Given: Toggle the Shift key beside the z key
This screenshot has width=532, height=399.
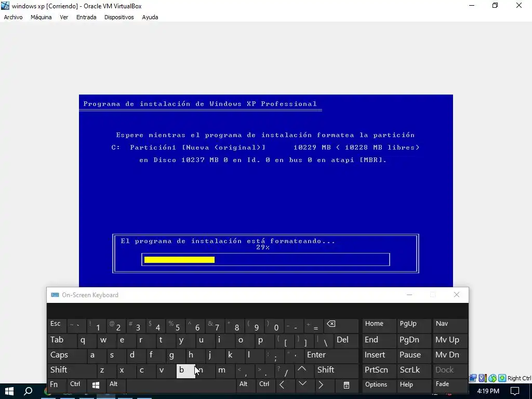Looking at the screenshot, I should [x=72, y=370].
